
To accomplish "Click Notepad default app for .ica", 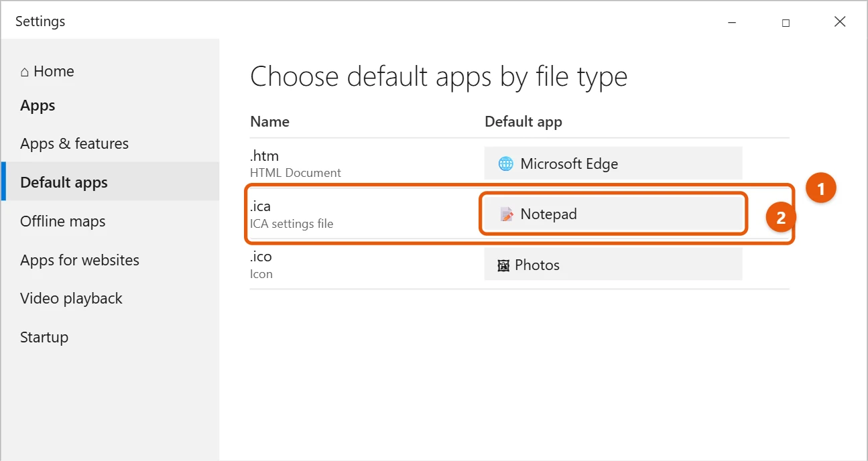I will [x=613, y=214].
